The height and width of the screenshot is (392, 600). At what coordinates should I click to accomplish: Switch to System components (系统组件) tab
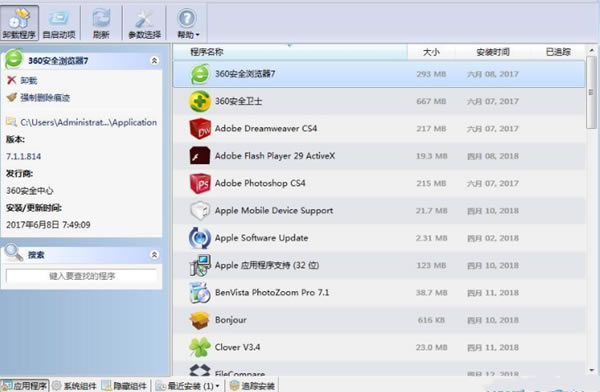[74, 386]
